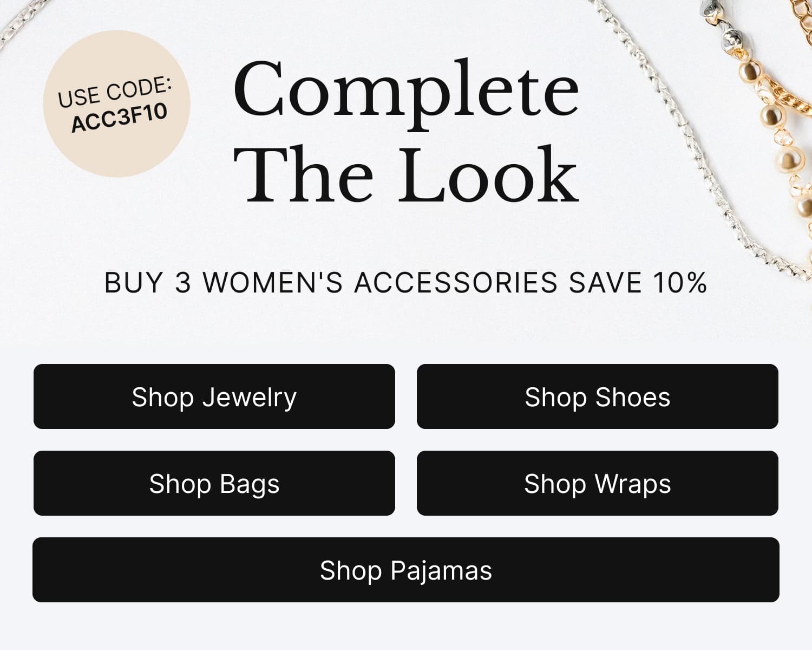
Task: Click the wide Shop Pajamas button
Action: (x=406, y=570)
